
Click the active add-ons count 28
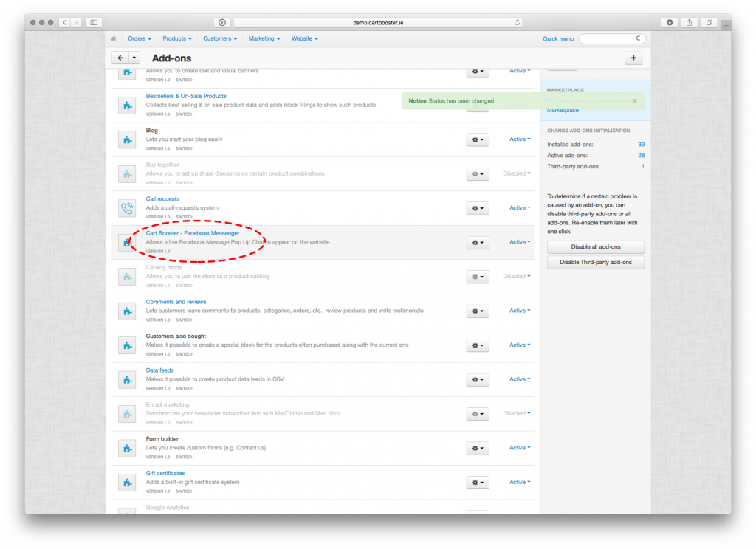(642, 155)
